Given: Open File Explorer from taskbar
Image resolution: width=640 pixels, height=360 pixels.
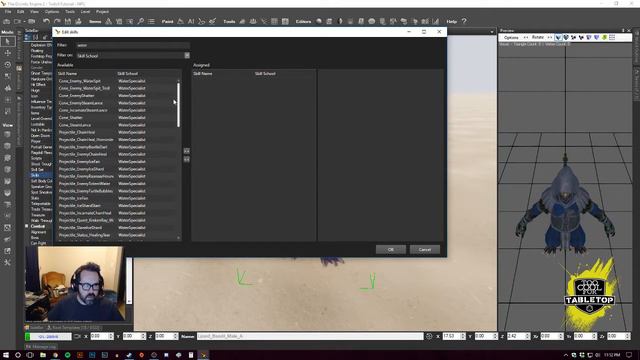Looking at the screenshot, I should (42, 355).
